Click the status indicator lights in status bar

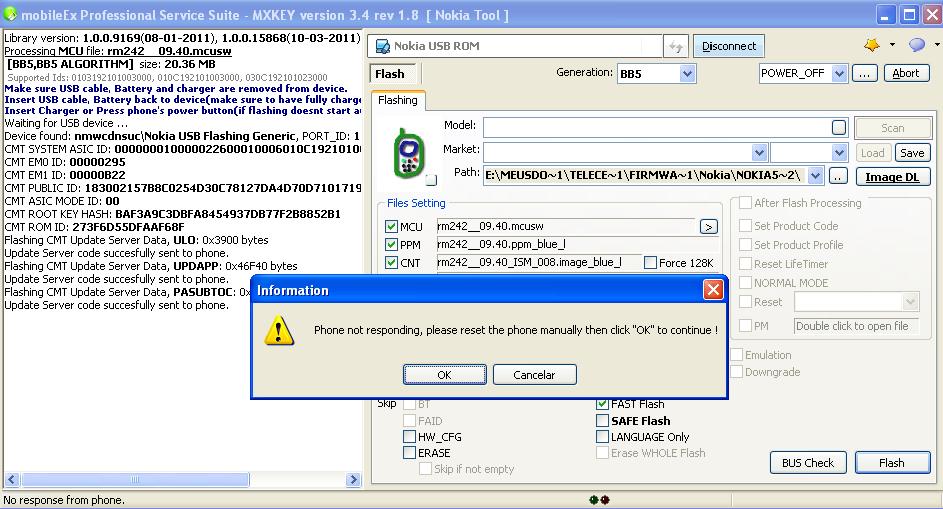coord(599,499)
